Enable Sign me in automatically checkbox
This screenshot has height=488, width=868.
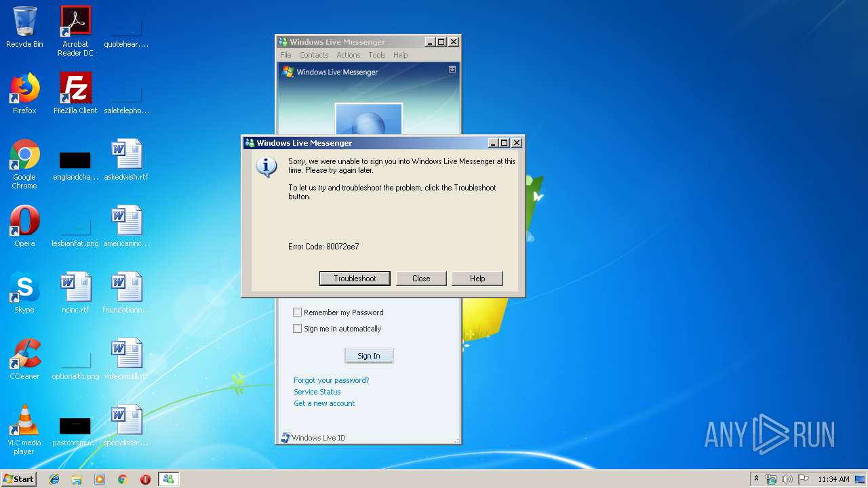tap(297, 329)
